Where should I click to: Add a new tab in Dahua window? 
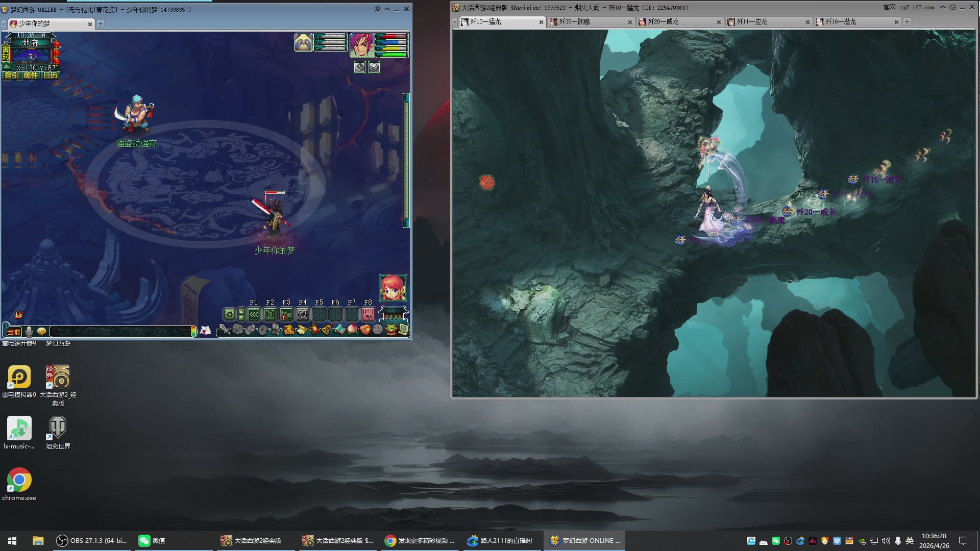(907, 21)
